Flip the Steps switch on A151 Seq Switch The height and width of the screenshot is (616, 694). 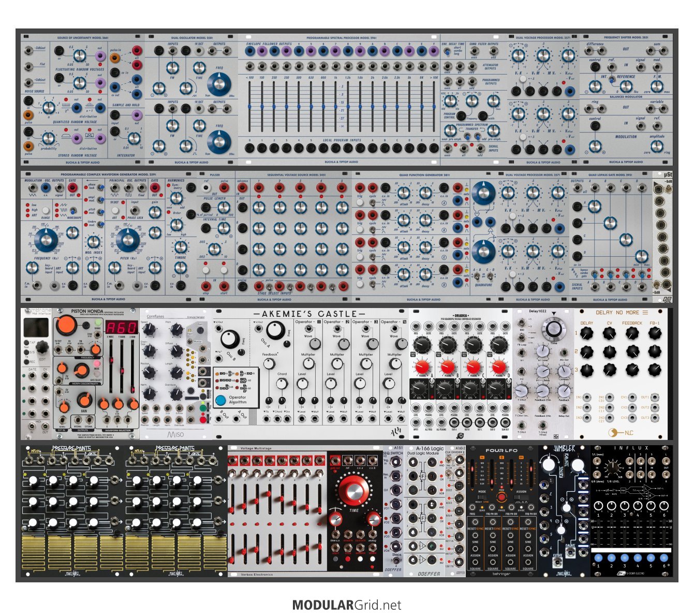[x=397, y=561]
